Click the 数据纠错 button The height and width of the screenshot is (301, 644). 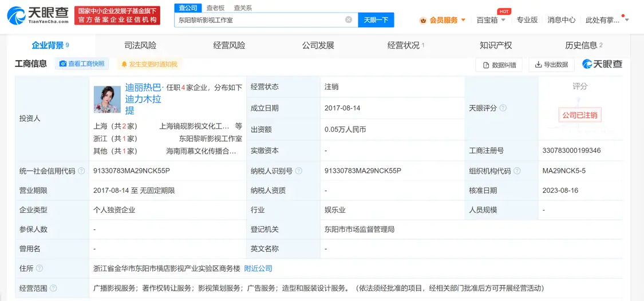499,65
